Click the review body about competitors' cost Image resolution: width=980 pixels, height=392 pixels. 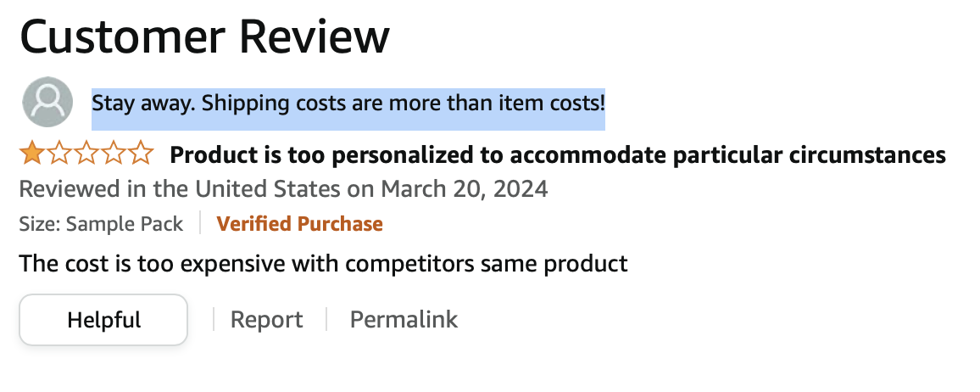click(323, 264)
